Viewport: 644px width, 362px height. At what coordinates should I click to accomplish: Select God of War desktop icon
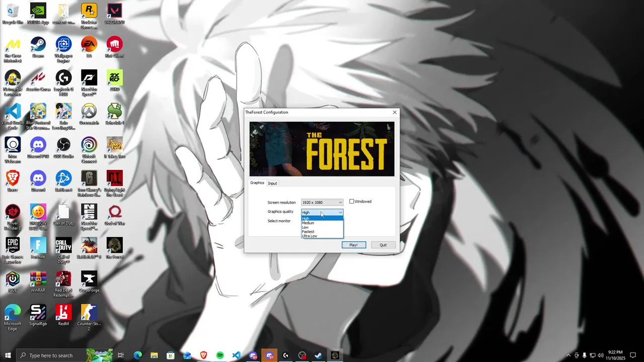(115, 215)
